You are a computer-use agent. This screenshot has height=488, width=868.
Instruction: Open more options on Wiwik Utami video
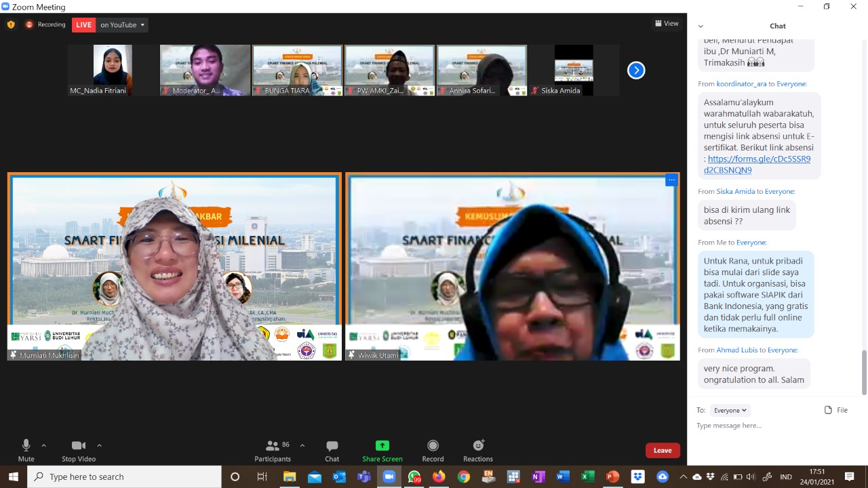(x=671, y=180)
